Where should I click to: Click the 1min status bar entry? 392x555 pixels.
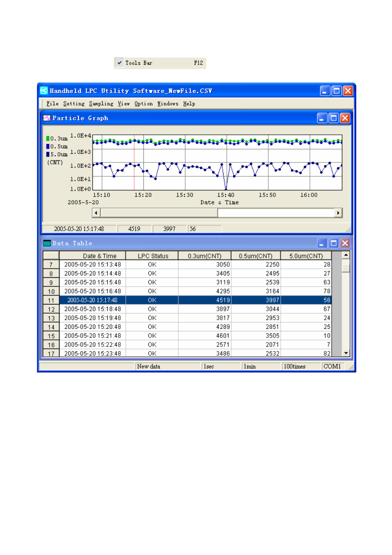tap(261, 366)
